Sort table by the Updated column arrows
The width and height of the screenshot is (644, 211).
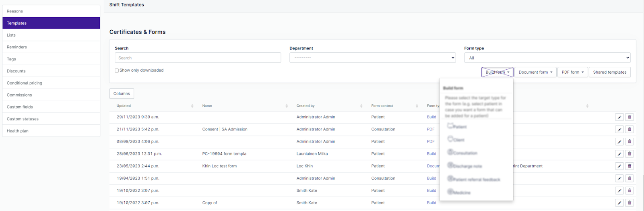coord(192,106)
